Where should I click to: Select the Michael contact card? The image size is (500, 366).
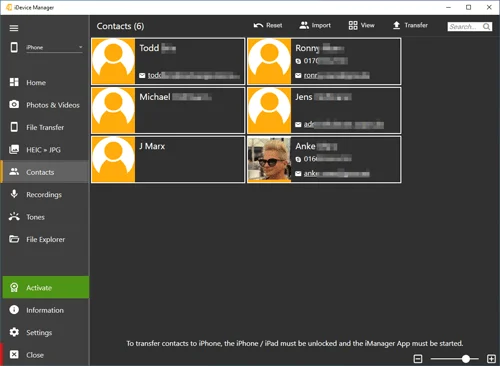168,110
